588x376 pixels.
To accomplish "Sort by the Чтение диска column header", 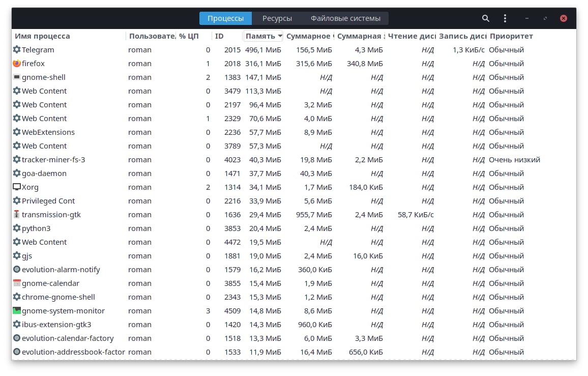I will tap(411, 36).
